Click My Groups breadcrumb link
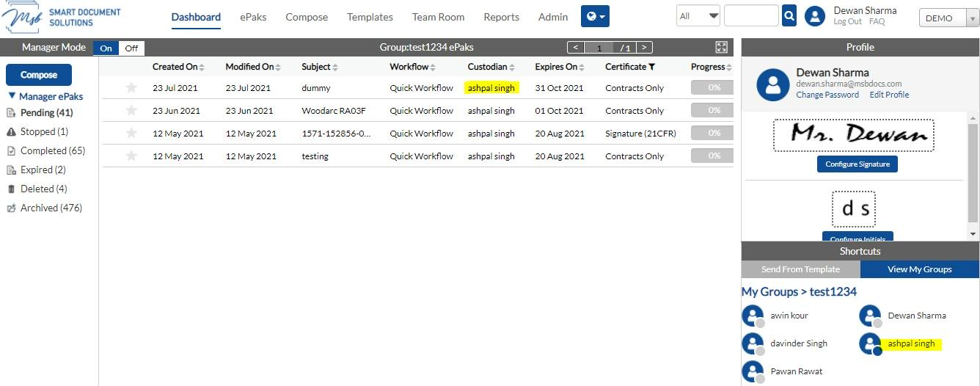 [769, 291]
